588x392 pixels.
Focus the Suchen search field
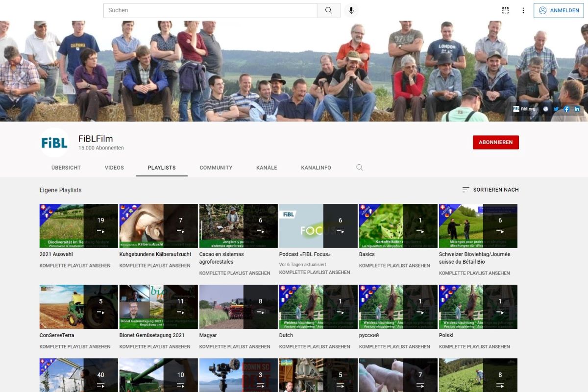(x=211, y=10)
